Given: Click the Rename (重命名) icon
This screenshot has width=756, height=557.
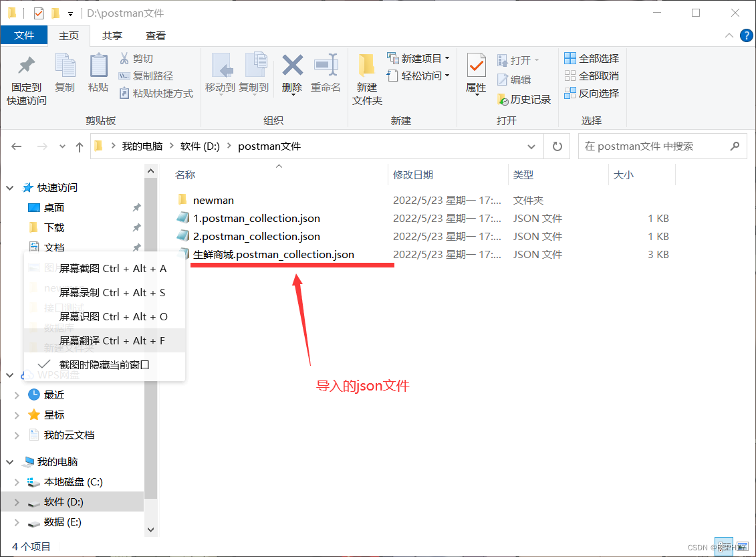Looking at the screenshot, I should (x=326, y=65).
